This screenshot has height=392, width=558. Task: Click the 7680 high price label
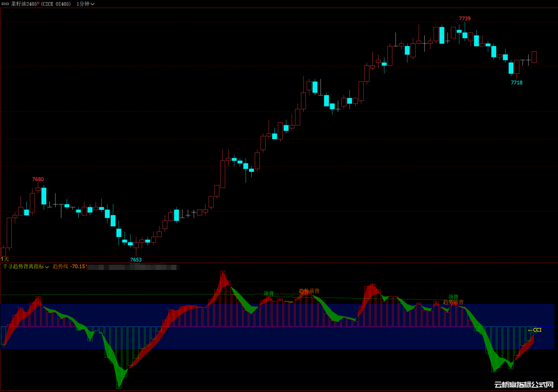tap(38, 179)
